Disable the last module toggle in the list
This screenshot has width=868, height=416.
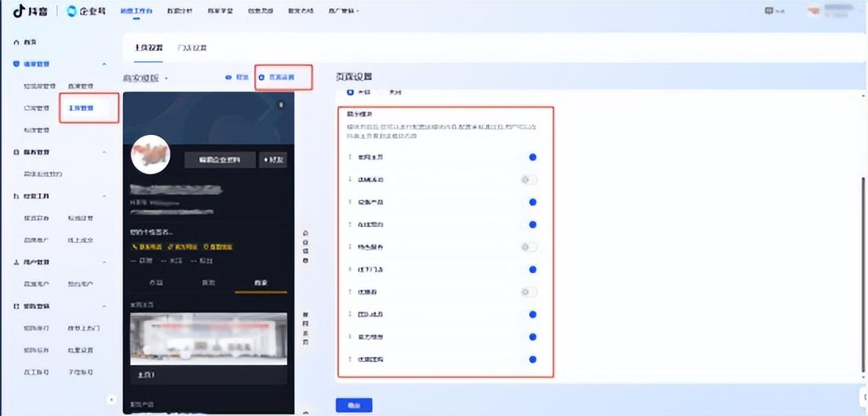click(530, 359)
